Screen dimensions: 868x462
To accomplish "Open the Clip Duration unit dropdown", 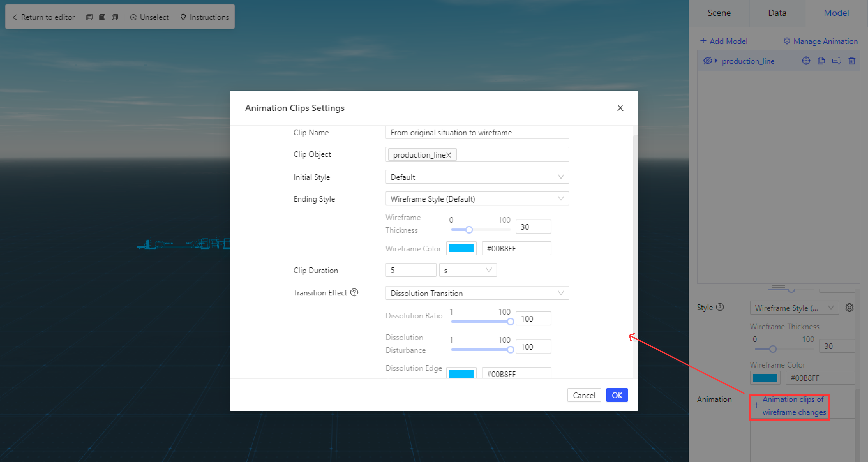I will pos(468,270).
